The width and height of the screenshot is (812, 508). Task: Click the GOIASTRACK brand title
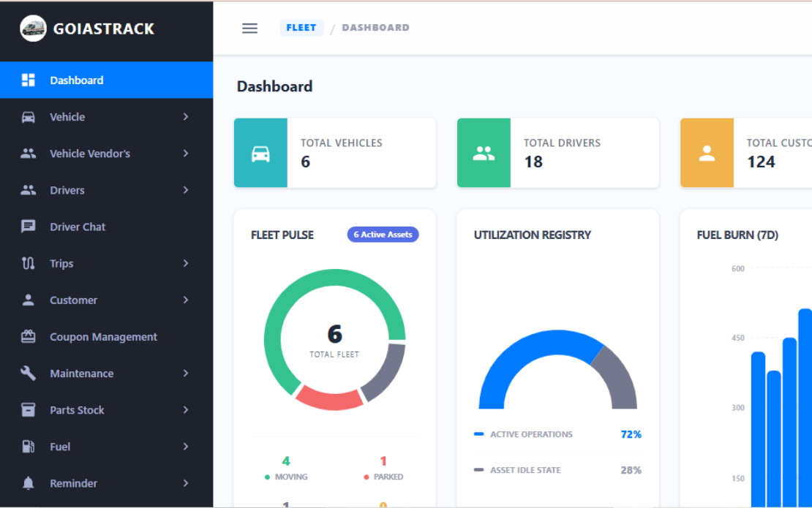104,29
